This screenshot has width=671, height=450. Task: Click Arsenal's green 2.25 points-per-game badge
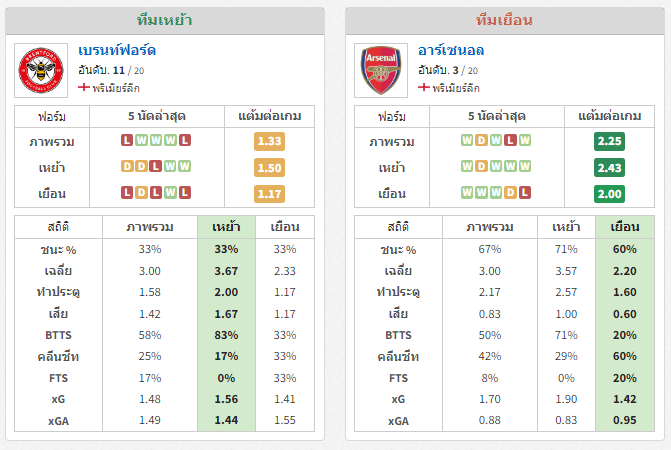[x=609, y=141]
